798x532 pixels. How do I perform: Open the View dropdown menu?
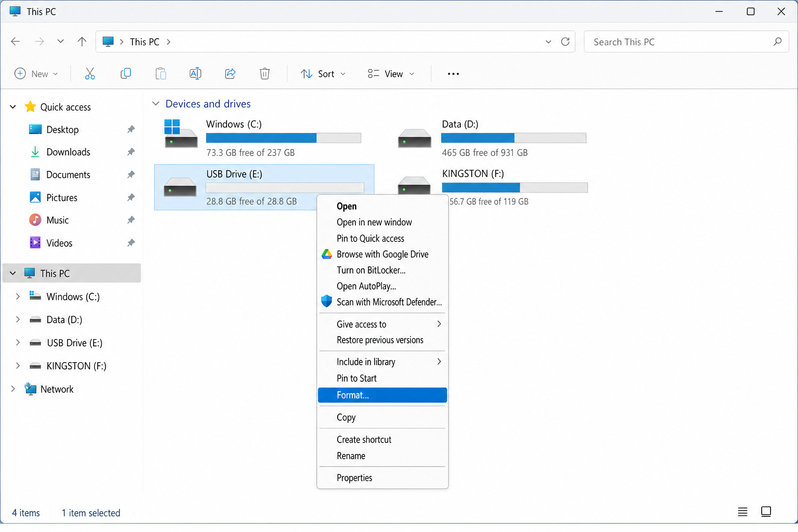391,74
